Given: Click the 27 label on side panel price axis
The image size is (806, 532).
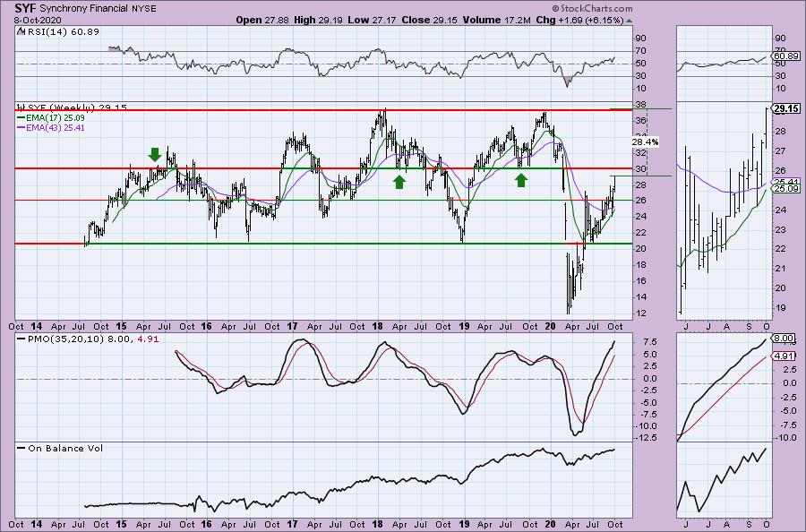Looking at the screenshot, I should point(781,151).
